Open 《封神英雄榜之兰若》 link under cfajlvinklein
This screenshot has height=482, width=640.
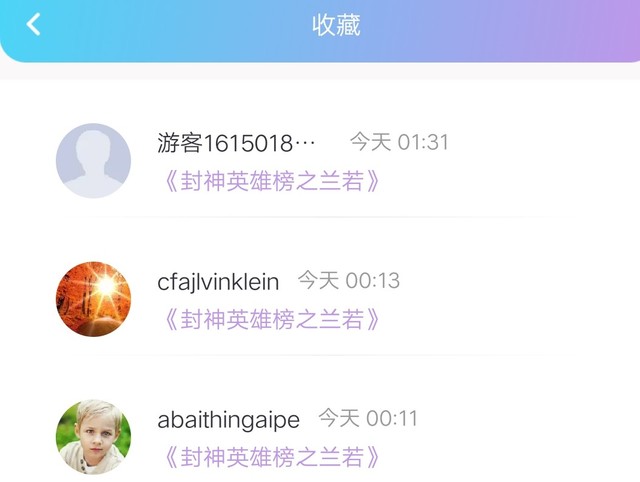pos(270,319)
